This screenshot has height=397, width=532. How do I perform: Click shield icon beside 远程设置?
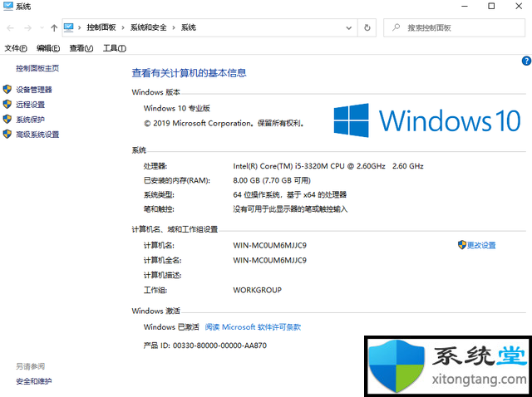pyautogui.click(x=7, y=104)
